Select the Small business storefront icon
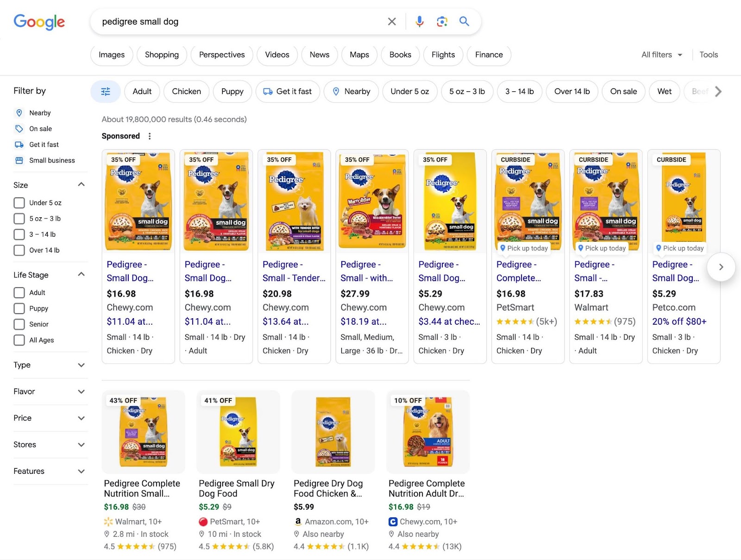 coord(19,160)
